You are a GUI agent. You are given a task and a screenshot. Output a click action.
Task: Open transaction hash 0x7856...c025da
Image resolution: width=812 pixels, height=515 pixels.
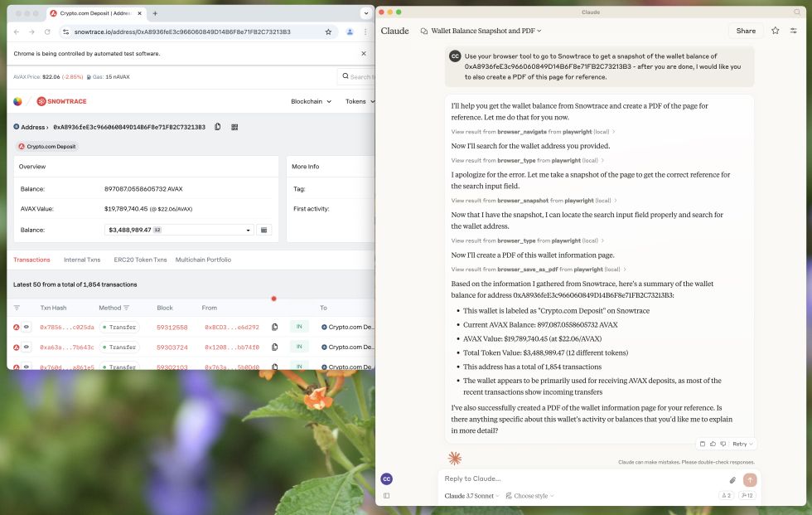(67, 327)
